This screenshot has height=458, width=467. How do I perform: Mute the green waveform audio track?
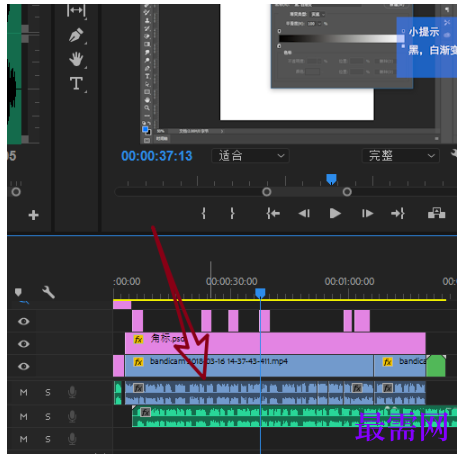click(x=23, y=416)
